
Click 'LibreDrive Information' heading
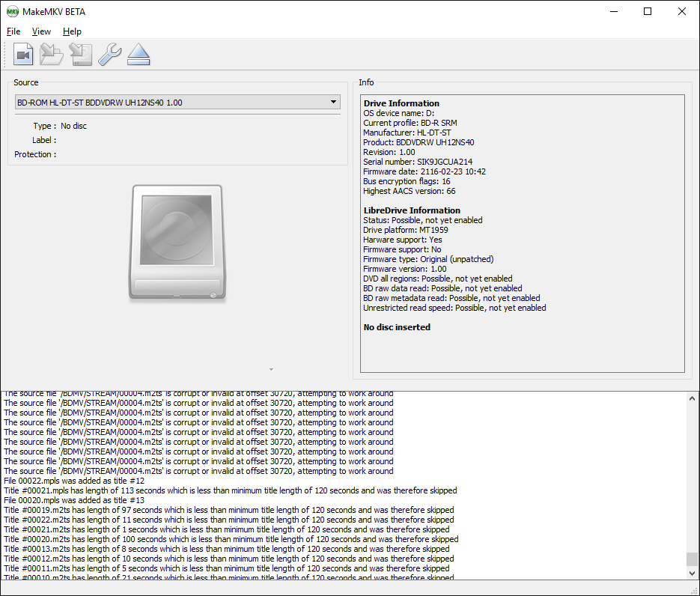412,210
